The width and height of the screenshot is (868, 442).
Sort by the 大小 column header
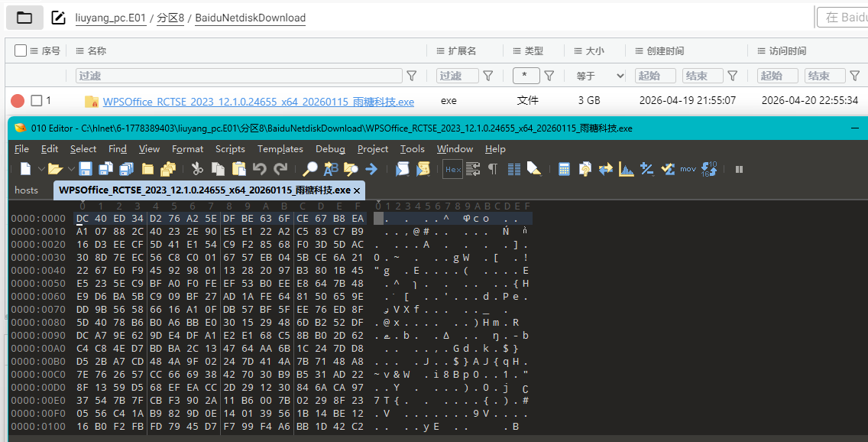coord(595,50)
